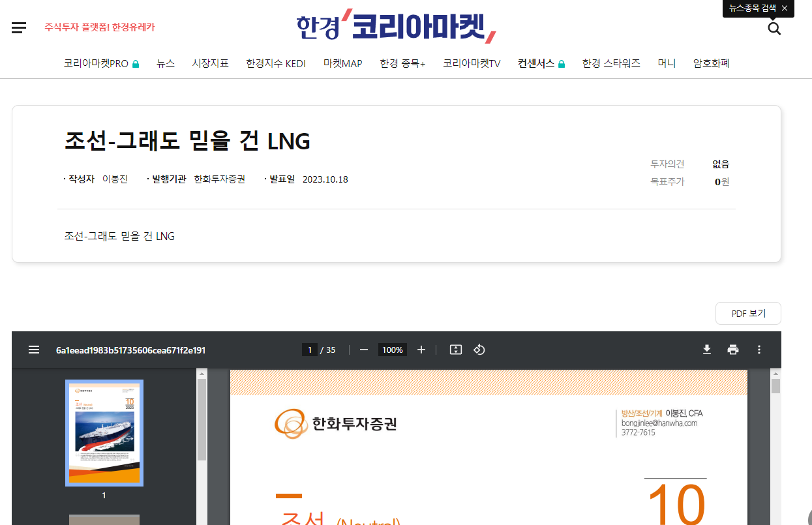Click the 한경 코리아마켓 logo

click(x=397, y=26)
